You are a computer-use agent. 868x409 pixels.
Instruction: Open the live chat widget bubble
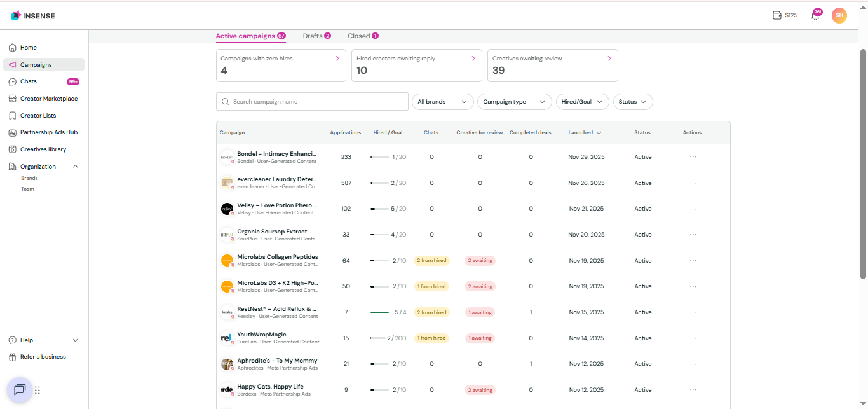[x=20, y=390]
